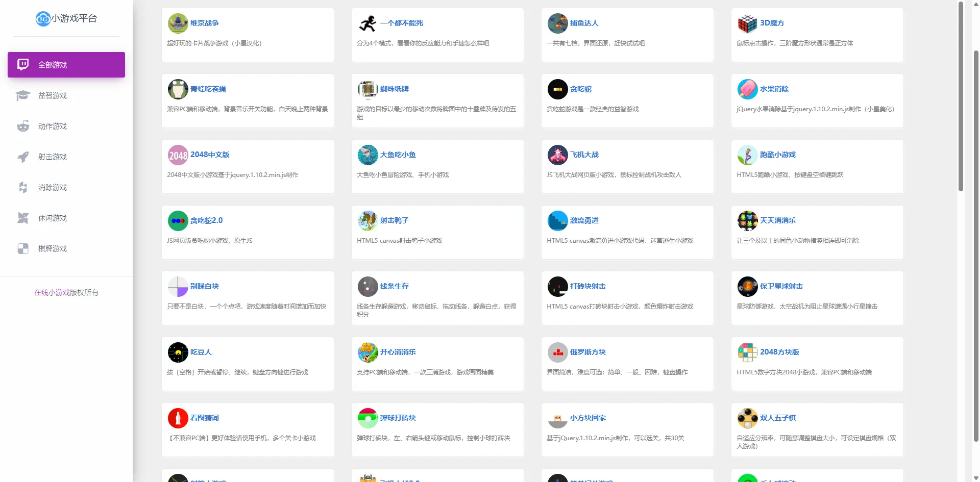This screenshot has width=980, height=482.
Task: Open the 蜘蛛纸牌 game title link
Action: pos(394,89)
